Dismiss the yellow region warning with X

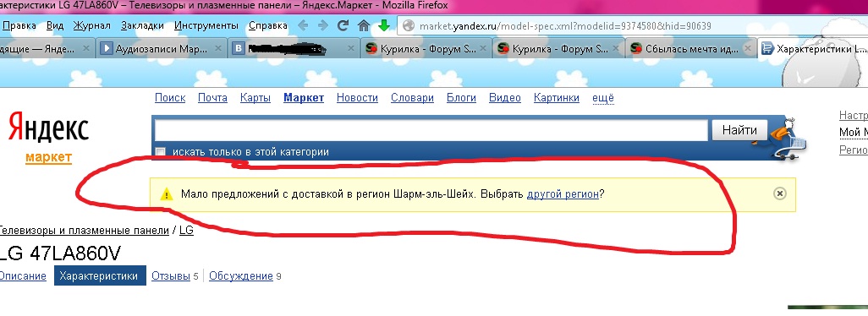click(x=779, y=193)
